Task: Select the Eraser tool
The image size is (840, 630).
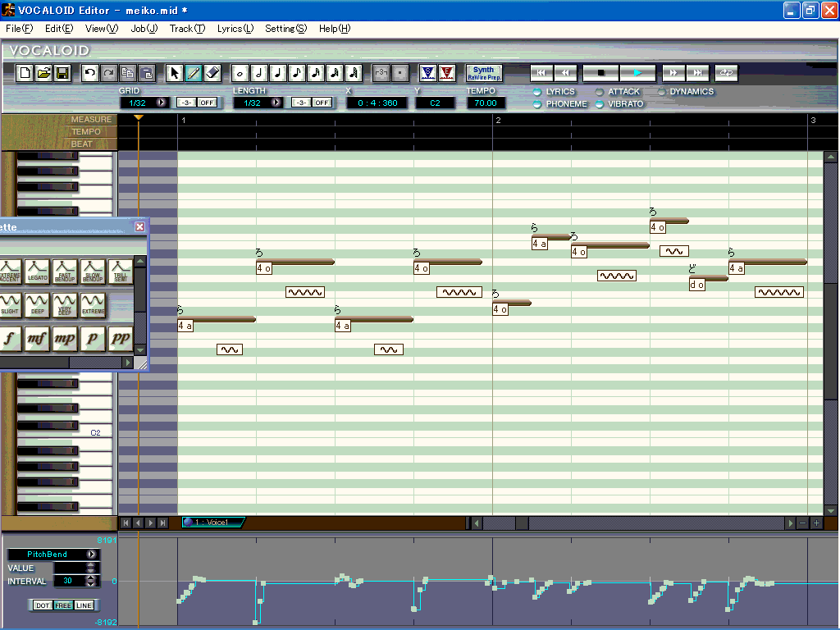Action: 212,73
